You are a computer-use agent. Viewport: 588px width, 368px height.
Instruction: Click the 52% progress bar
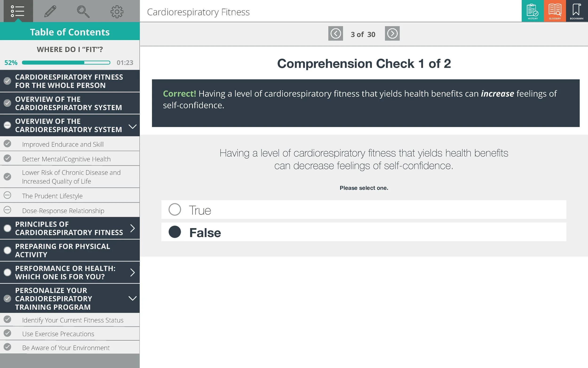(66, 63)
